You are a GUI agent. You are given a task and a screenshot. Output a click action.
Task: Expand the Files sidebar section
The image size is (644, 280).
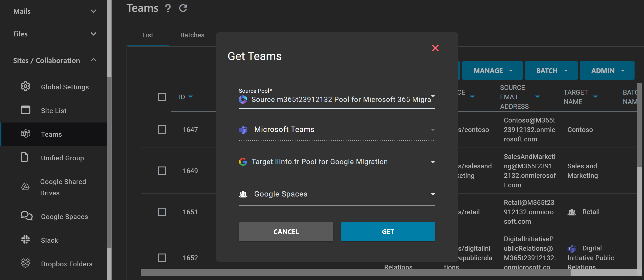54,34
